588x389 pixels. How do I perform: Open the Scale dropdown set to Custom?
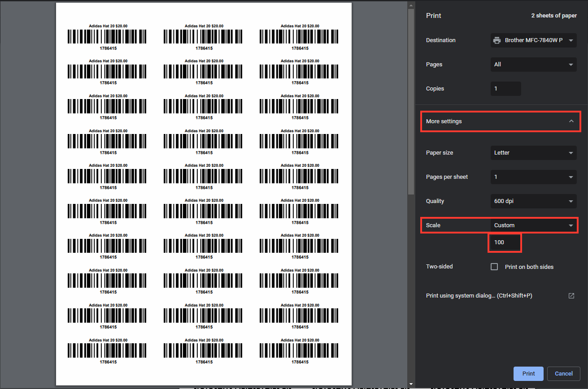click(533, 225)
